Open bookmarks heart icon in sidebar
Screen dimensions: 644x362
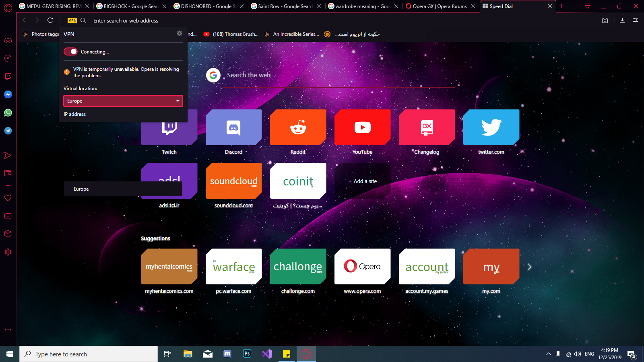(x=8, y=198)
